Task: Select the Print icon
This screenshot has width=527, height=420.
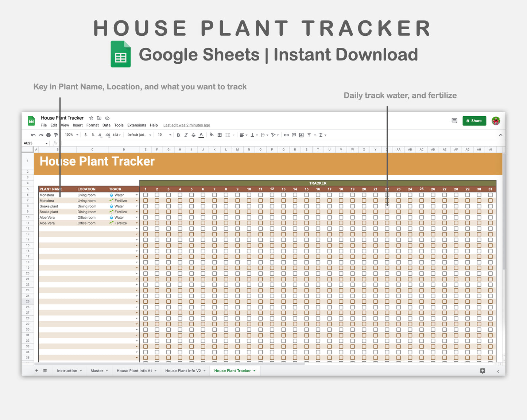Action: pos(48,135)
